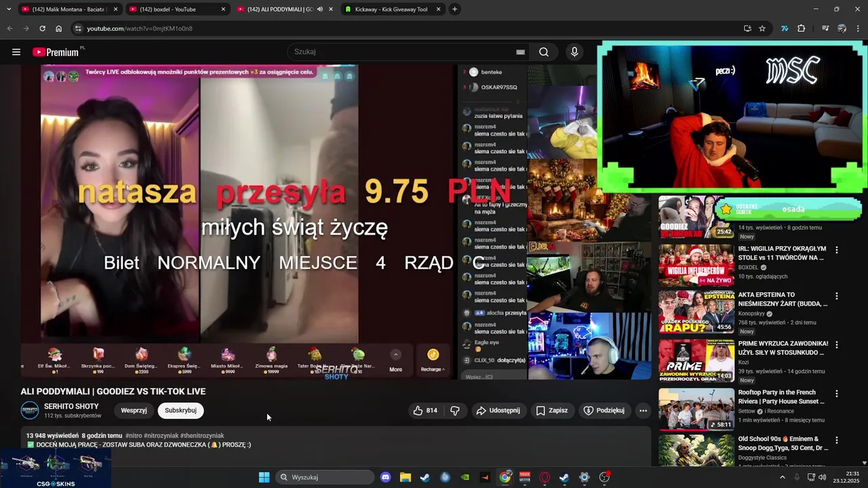This screenshot has height=488, width=868.
Task: Bookmark this page with the star
Action: pyautogui.click(x=762, y=28)
